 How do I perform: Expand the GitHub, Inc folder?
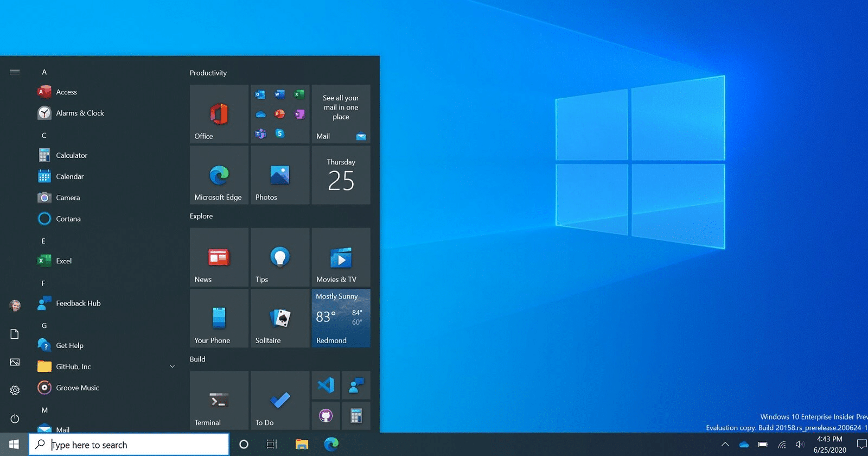click(172, 366)
